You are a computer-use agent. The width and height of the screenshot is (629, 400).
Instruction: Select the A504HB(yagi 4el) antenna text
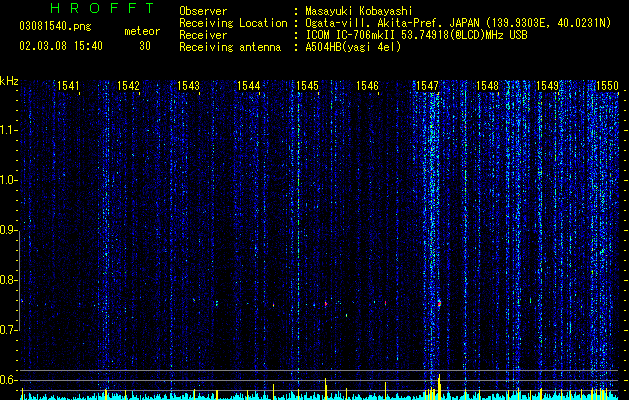click(353, 47)
